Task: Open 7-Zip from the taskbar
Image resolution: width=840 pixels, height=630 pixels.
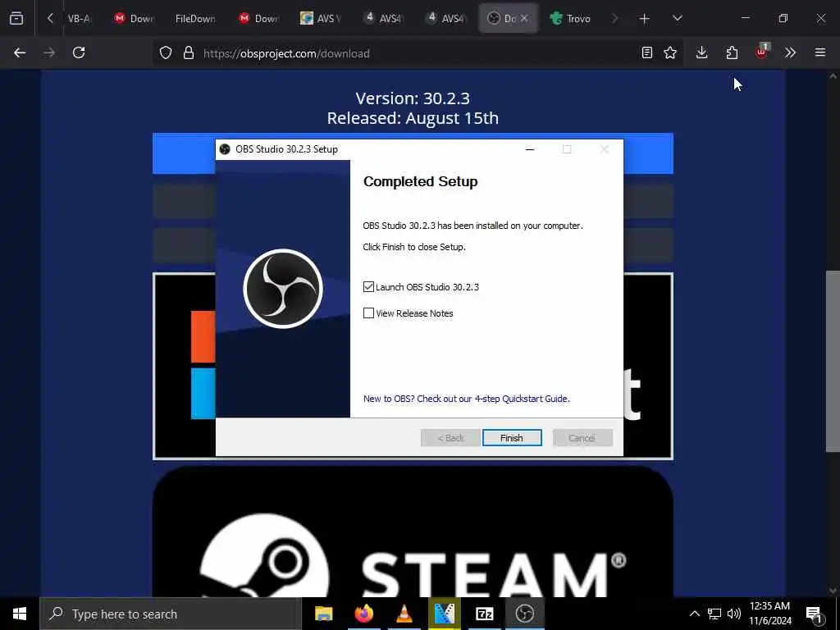Action: 484,614
